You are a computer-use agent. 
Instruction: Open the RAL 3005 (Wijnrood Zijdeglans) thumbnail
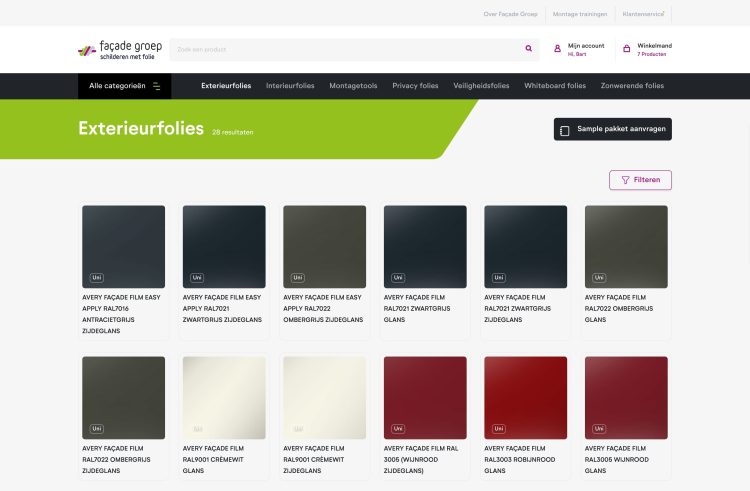pos(425,398)
